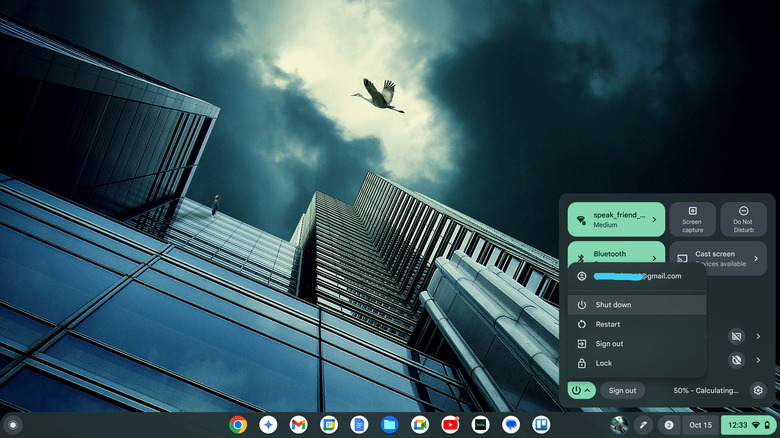
Task: Toggle Do Not Disturb
Action: click(743, 219)
